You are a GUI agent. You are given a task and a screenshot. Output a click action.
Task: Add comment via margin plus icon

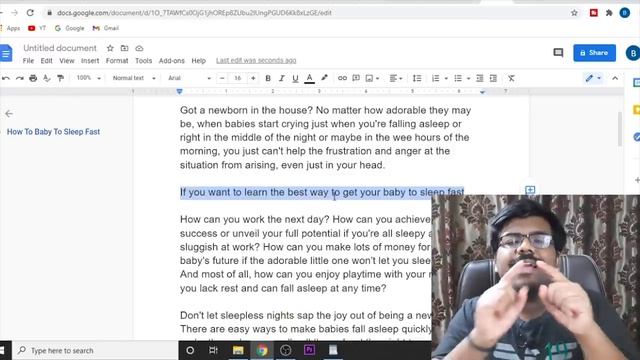tap(530, 190)
